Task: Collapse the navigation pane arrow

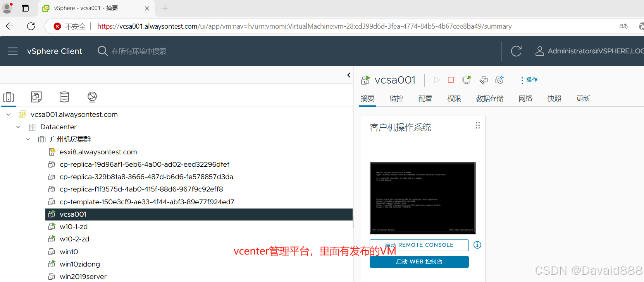Action: (349, 75)
